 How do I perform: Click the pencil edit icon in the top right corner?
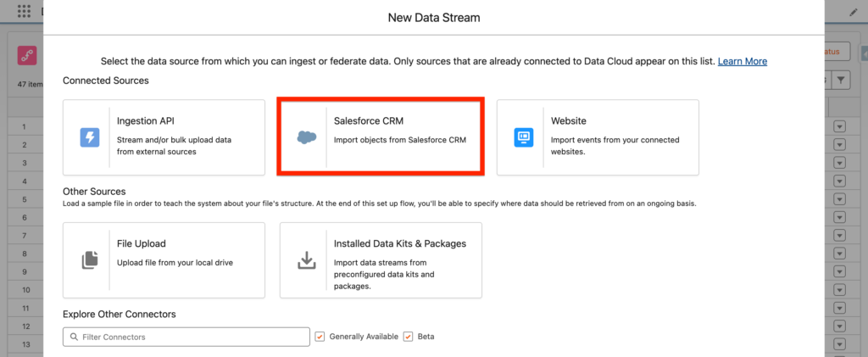click(x=854, y=12)
